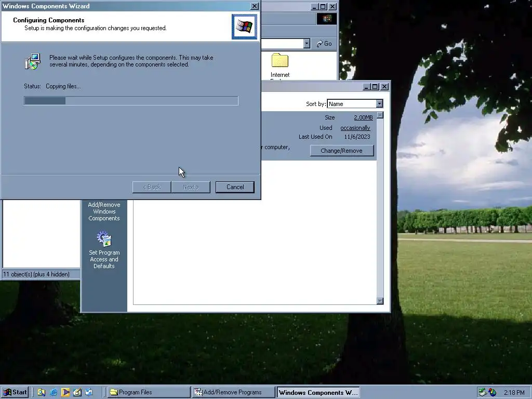Click the 2.00MB size link

click(x=363, y=117)
